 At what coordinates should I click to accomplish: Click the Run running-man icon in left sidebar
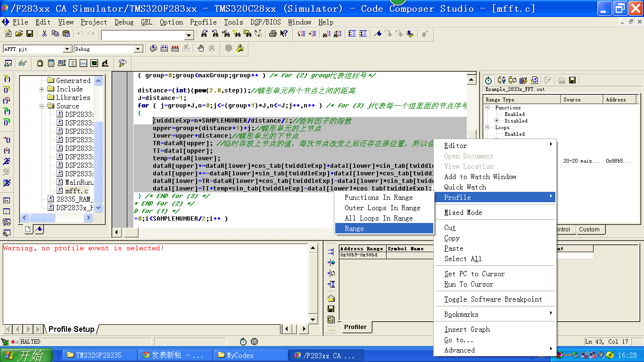pyautogui.click(x=7, y=161)
